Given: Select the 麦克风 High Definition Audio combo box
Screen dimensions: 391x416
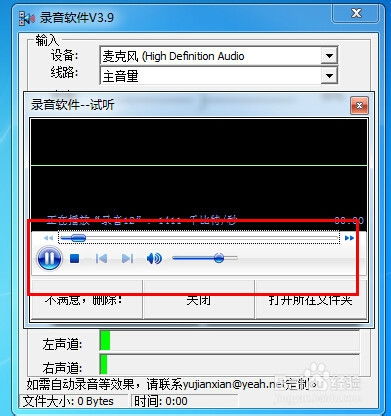Looking at the screenshot, I should (219, 56).
